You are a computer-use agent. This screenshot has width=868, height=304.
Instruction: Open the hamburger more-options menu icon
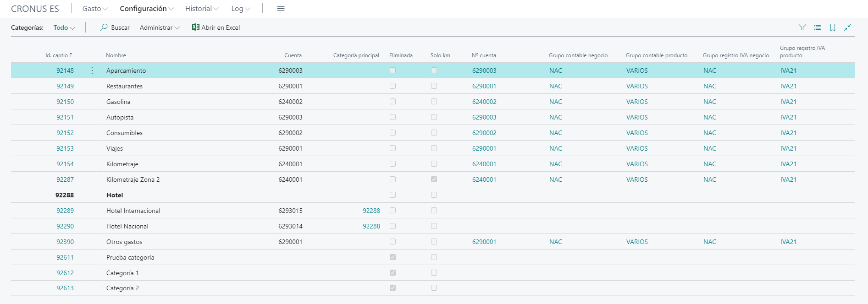(x=281, y=9)
